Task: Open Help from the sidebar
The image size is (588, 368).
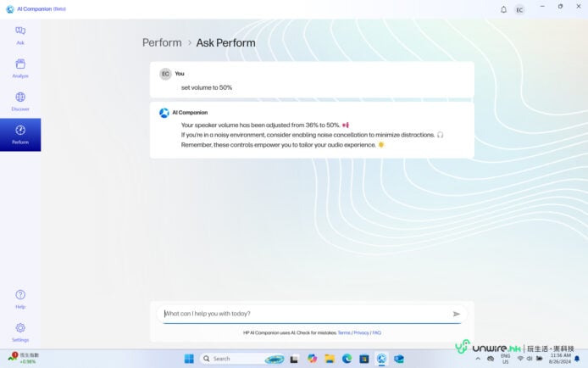Action: tap(20, 298)
